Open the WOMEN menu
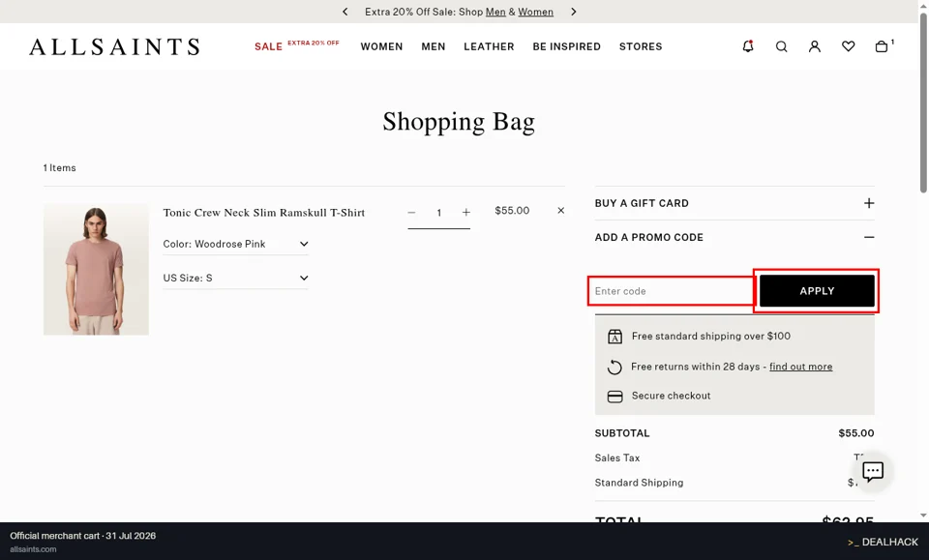Viewport: 929px width, 560px height. click(x=381, y=46)
